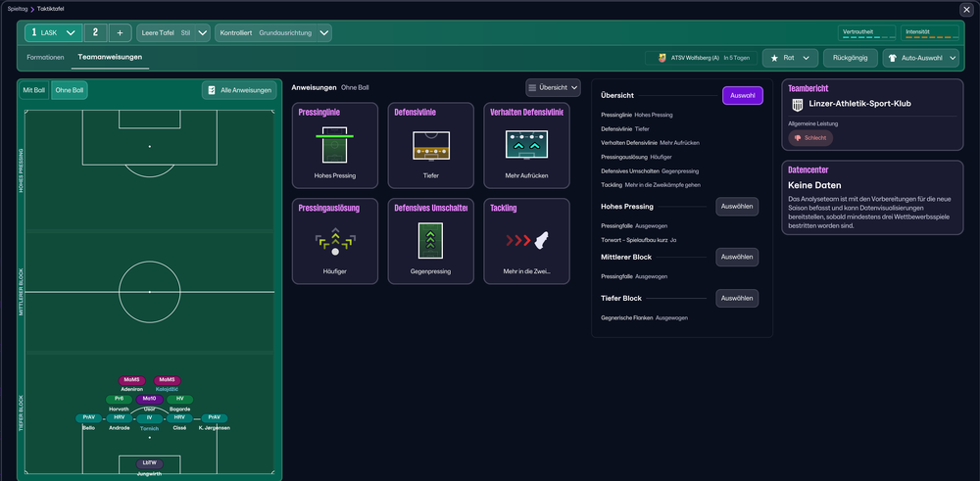Viewport: 980px width, 481px height.
Task: Click the Defensives Umschalten pitch icon
Action: click(430, 241)
